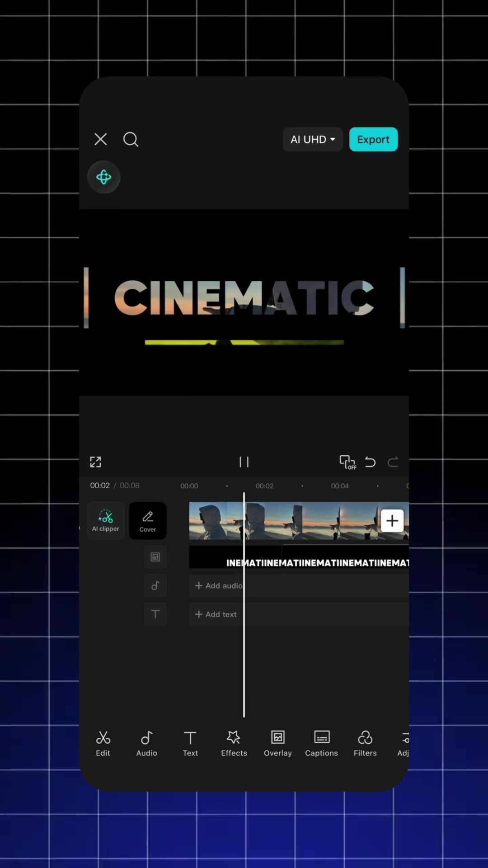
Task: Enter fullscreen preview mode
Action: [95, 462]
